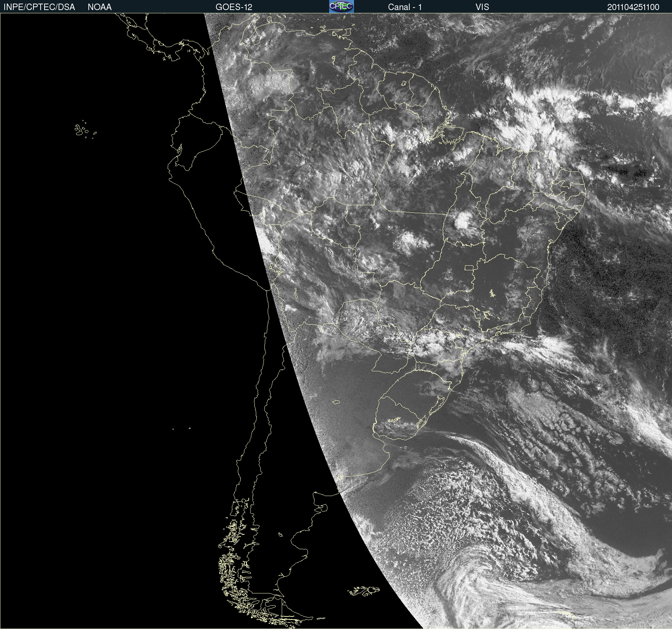Click the INPE/CPTEC/DSA header label

tap(39, 7)
